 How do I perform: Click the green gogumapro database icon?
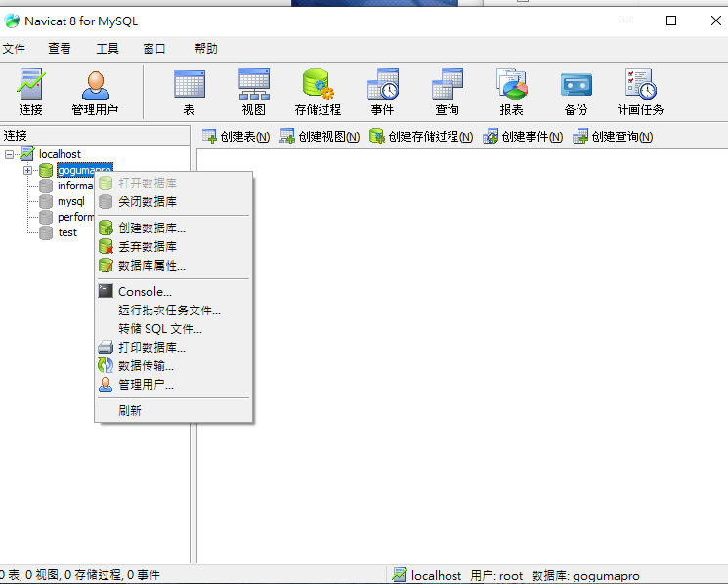46,170
